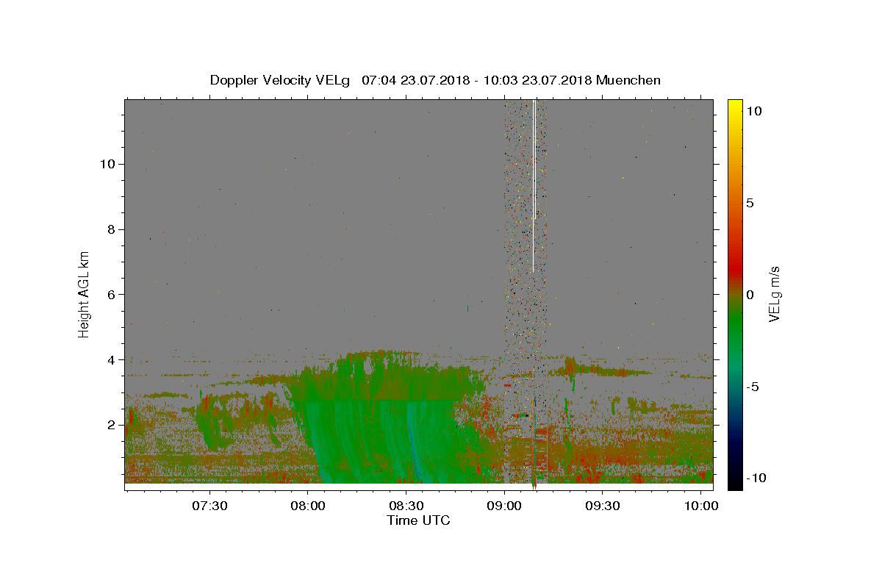The height and width of the screenshot is (588, 882).
Task: Click the end time '10:03 23.07.2018' in title
Action: pyautogui.click(x=537, y=80)
